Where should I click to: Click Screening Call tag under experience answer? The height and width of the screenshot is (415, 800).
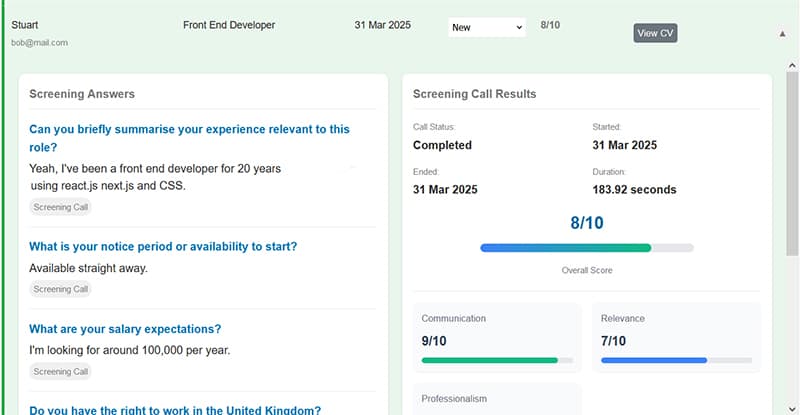tap(60, 207)
